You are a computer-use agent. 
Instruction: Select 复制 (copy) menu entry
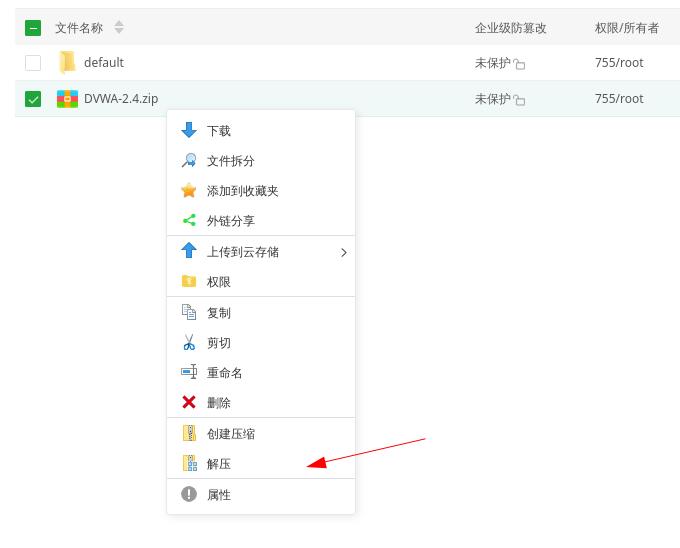click(219, 313)
